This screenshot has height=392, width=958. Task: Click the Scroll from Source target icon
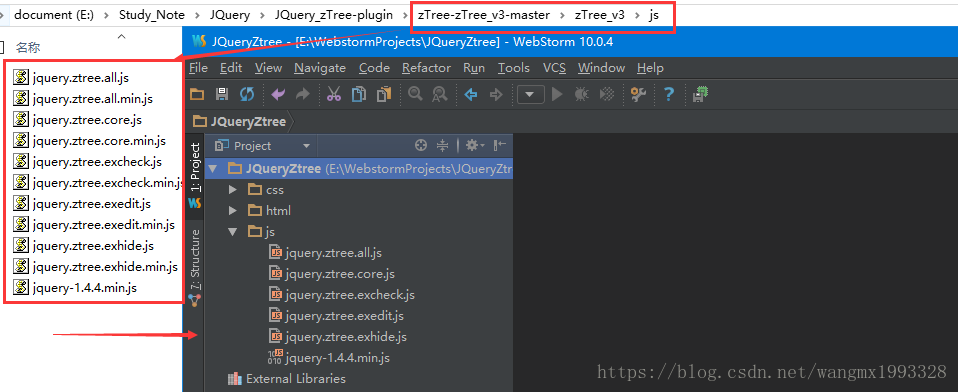[x=420, y=145]
